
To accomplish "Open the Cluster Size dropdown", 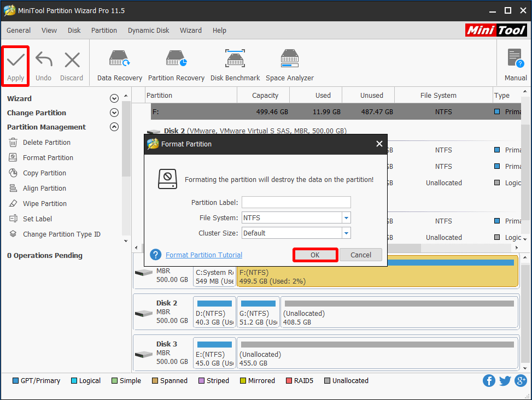I will pos(346,233).
